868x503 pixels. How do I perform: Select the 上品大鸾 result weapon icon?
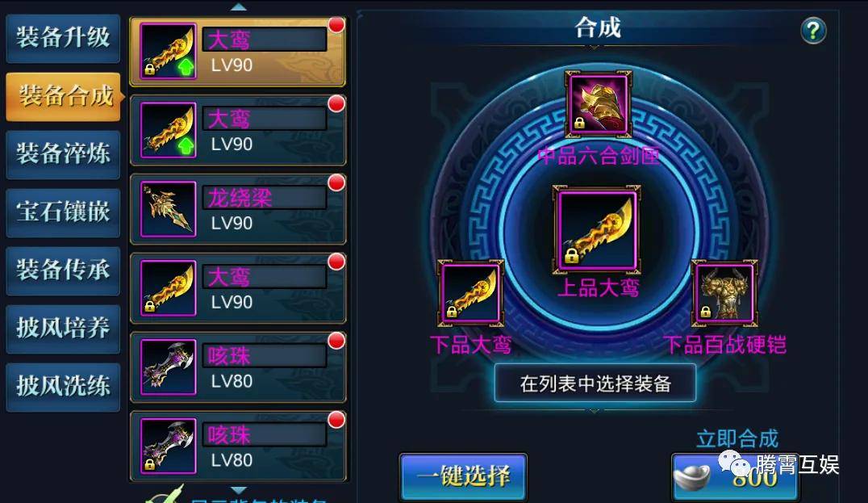597,230
